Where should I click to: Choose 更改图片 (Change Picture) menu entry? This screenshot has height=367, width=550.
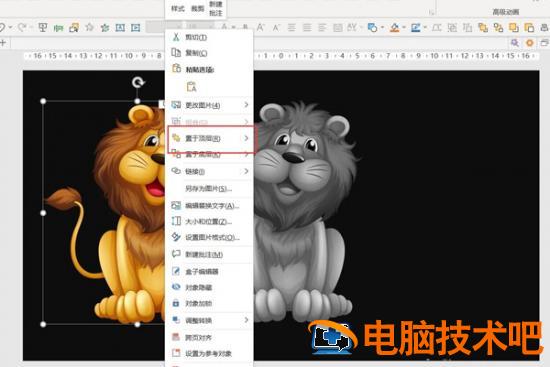coord(209,105)
